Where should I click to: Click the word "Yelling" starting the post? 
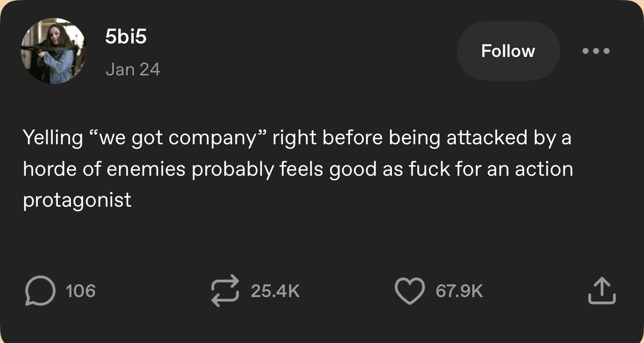[x=53, y=138]
